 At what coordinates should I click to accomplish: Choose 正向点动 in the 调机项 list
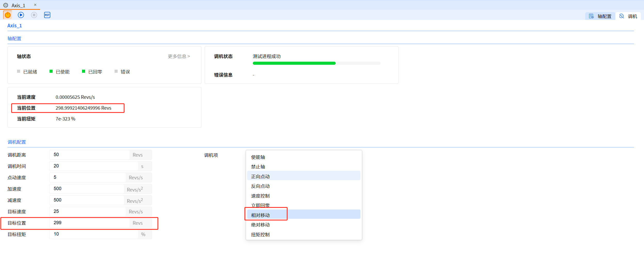coord(260,176)
